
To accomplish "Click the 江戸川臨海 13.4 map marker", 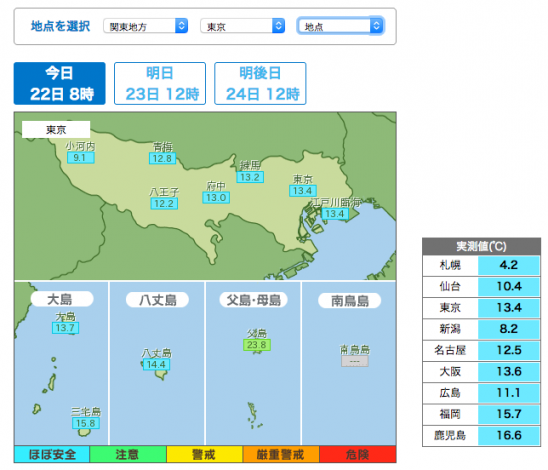I will click(335, 214).
